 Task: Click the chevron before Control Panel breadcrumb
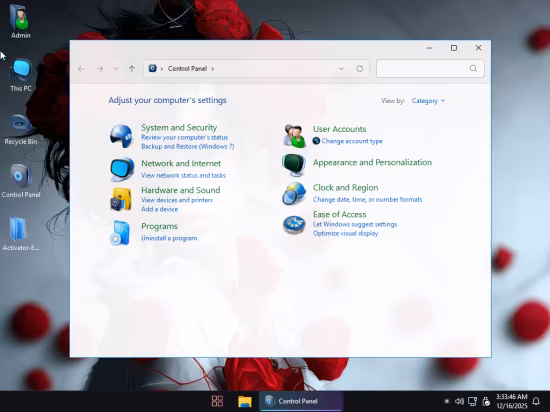tap(162, 69)
